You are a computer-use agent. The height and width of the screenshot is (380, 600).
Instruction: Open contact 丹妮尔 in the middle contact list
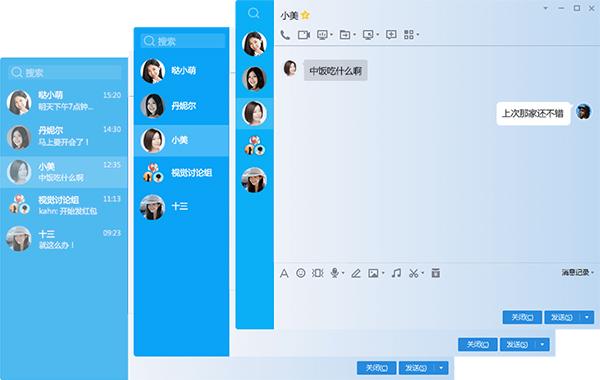click(x=181, y=106)
